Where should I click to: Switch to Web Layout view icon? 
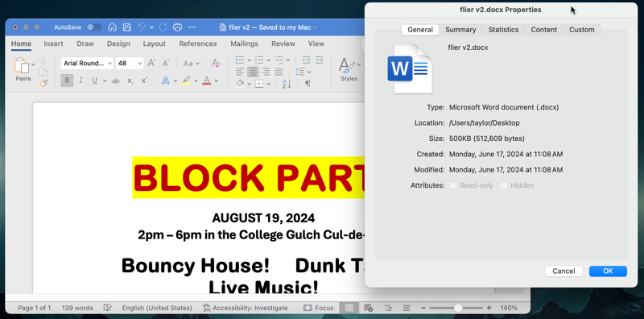point(369,308)
